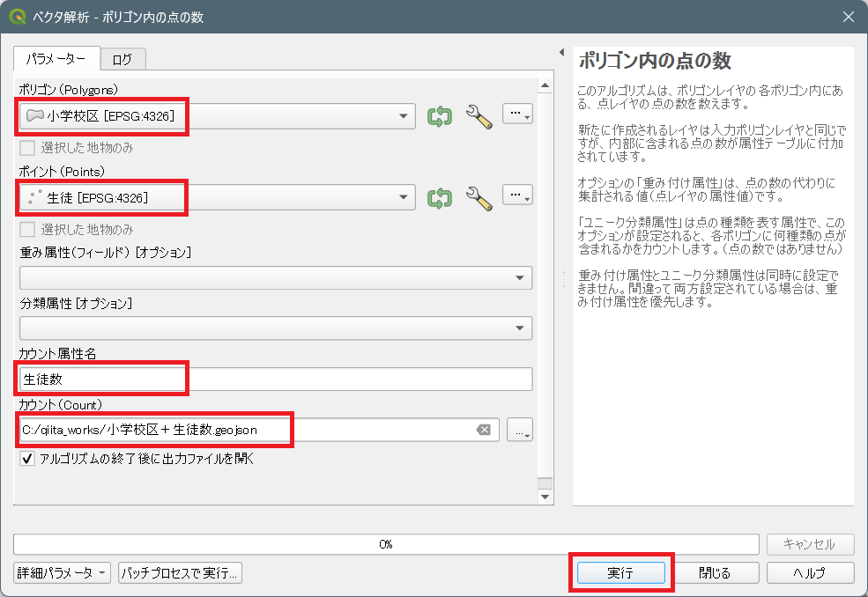Click the キャンセル cancel button

810,544
